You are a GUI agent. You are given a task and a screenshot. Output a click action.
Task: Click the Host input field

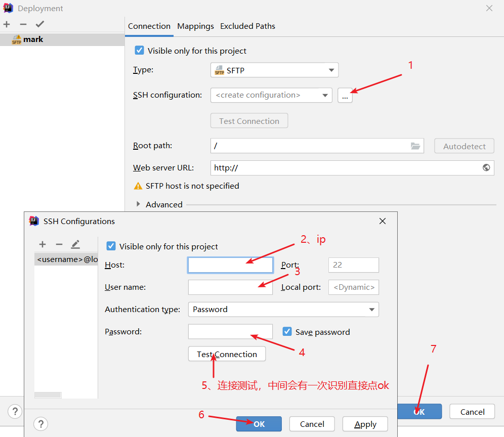click(230, 265)
